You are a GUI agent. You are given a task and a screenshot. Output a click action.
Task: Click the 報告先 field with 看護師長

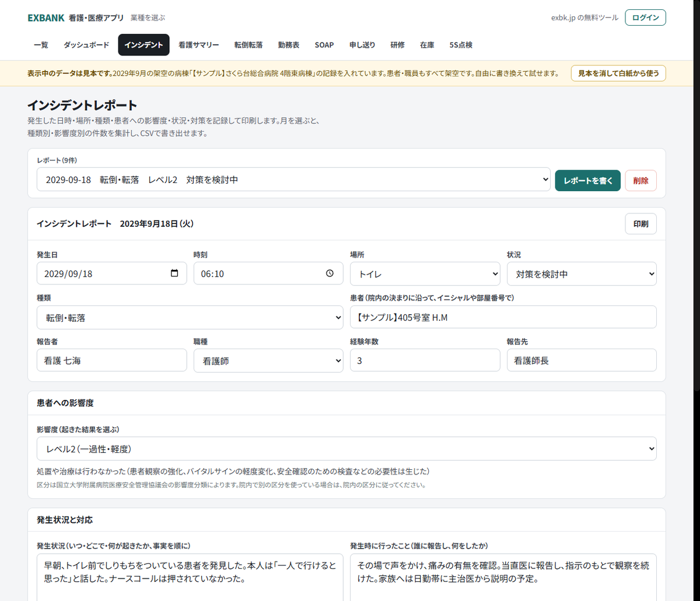coord(582,360)
